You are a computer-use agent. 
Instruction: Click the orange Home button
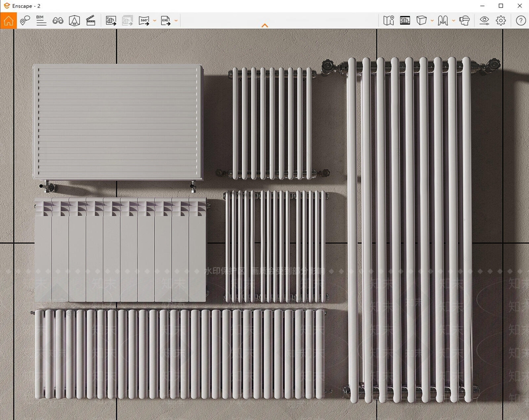8,21
